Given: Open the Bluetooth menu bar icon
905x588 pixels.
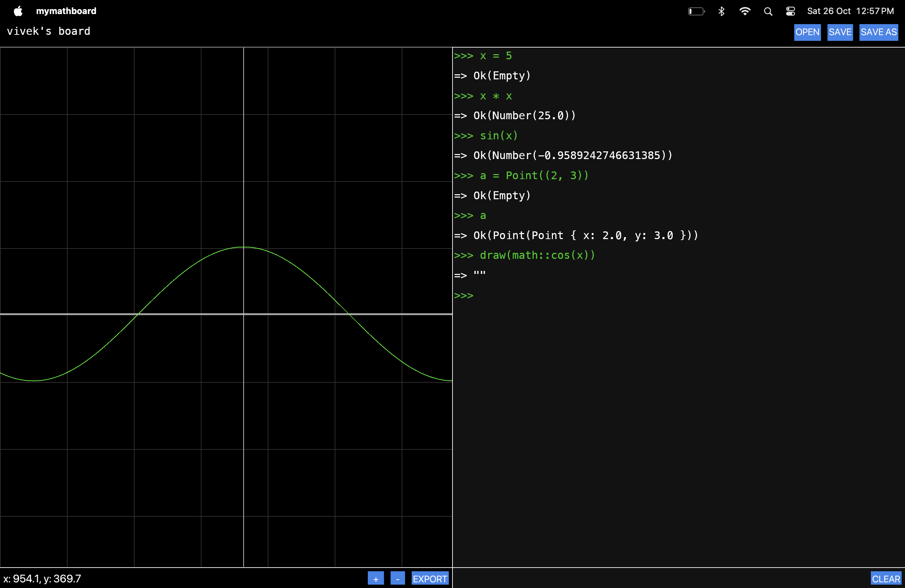Looking at the screenshot, I should point(721,11).
